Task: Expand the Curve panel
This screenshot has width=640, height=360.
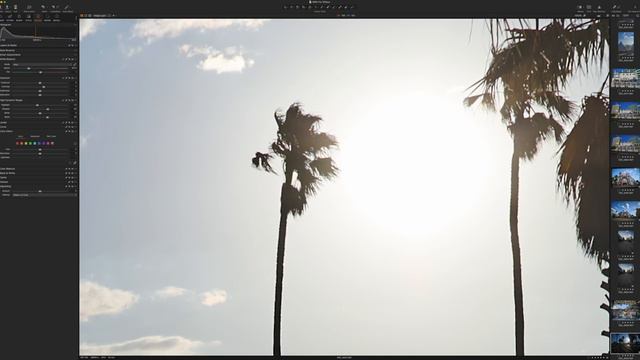Action: pos(3,127)
